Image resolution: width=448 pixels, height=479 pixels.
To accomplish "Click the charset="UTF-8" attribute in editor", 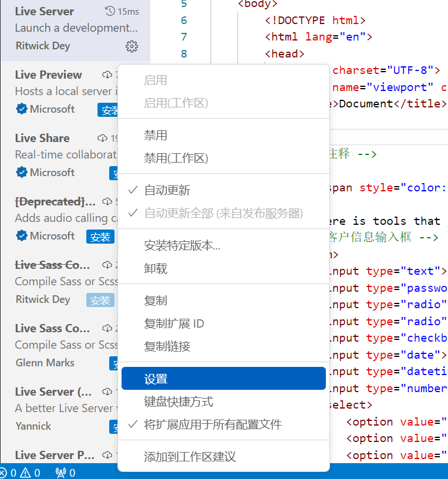I will click(383, 70).
